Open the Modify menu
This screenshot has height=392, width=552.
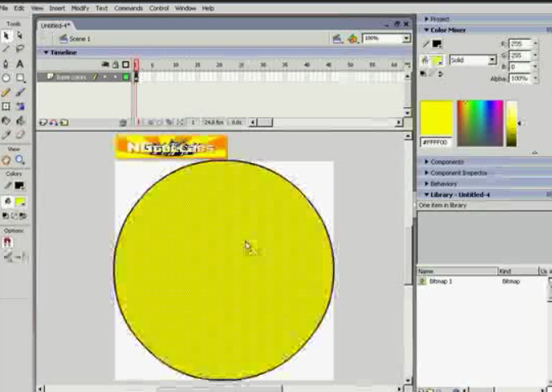pyautogui.click(x=80, y=8)
